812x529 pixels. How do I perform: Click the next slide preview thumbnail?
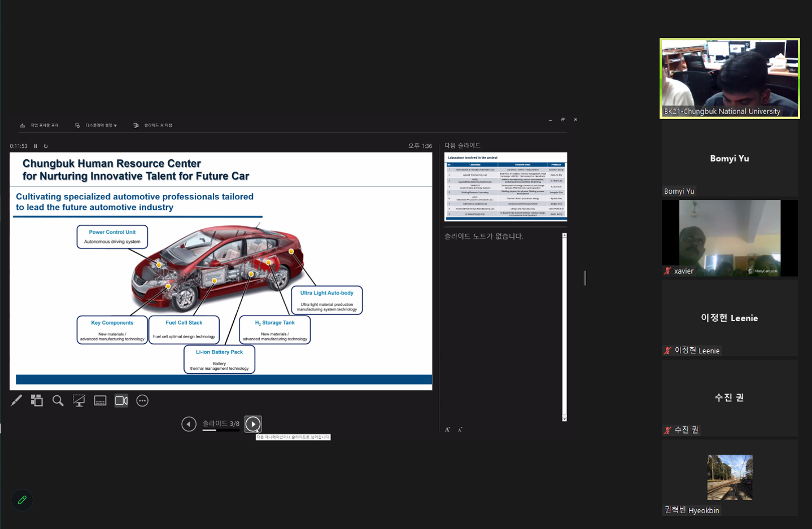(x=505, y=186)
